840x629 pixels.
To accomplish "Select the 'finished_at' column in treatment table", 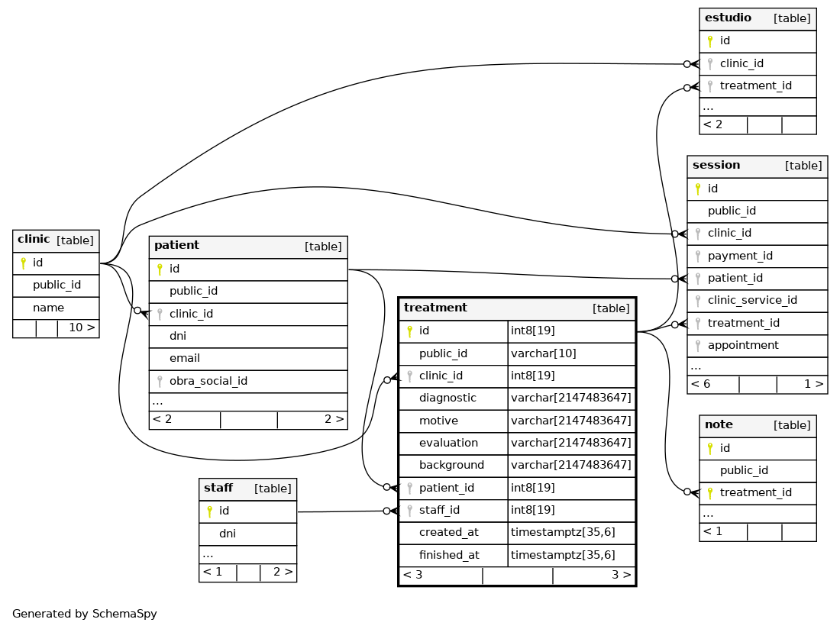I will click(x=453, y=556).
